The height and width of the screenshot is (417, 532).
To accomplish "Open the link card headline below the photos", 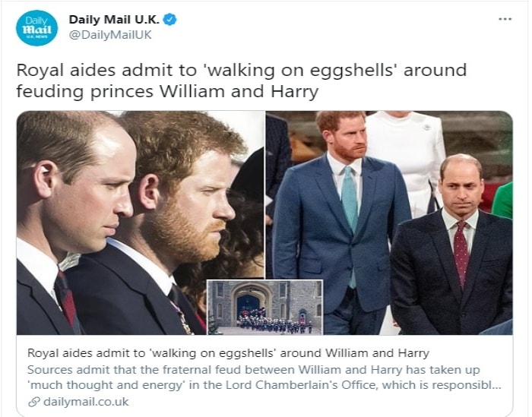I will (228, 353).
